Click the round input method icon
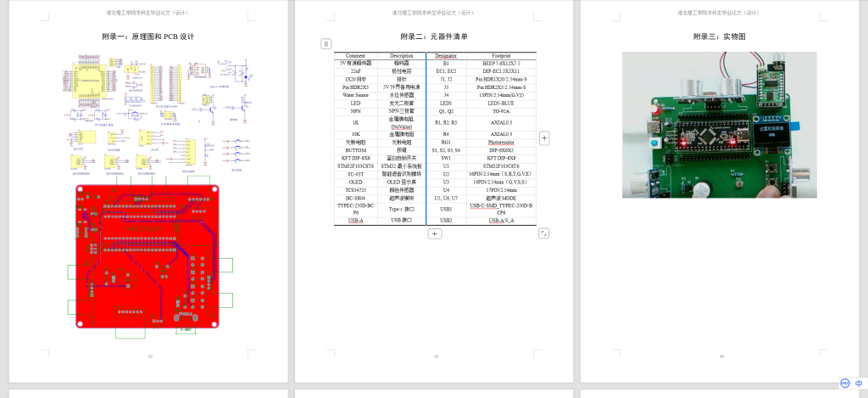 tap(845, 383)
